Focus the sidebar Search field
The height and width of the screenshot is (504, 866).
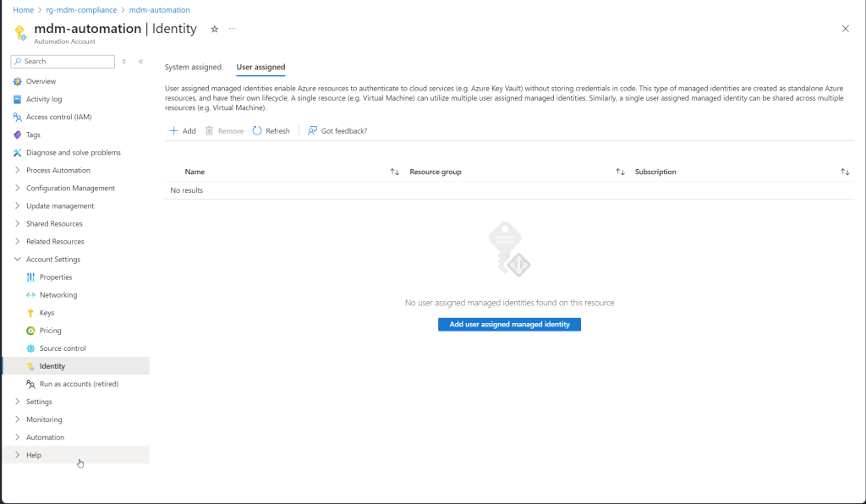[63, 61]
